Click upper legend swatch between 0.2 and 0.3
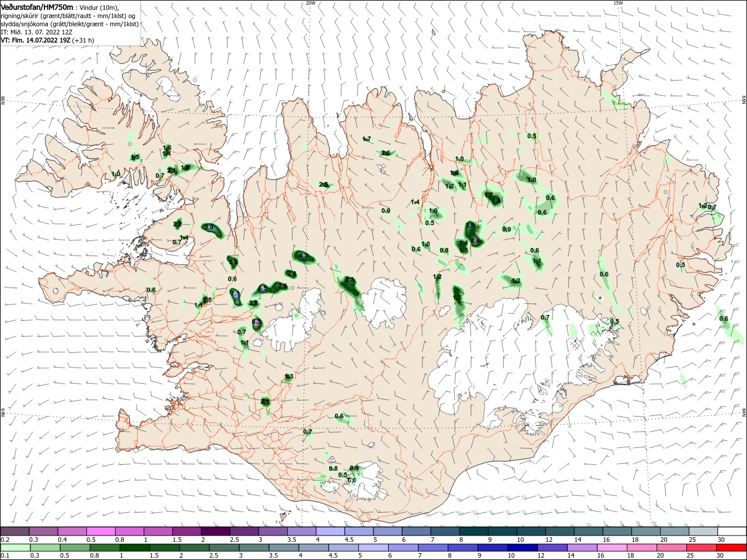Image resolution: width=747 pixels, height=560 pixels. pos(15,531)
